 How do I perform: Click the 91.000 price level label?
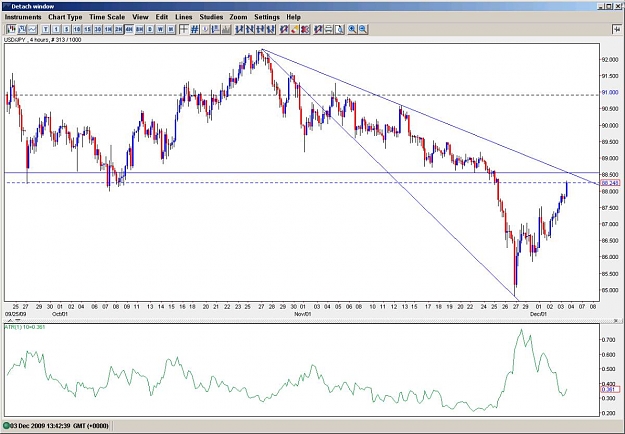tap(610, 92)
